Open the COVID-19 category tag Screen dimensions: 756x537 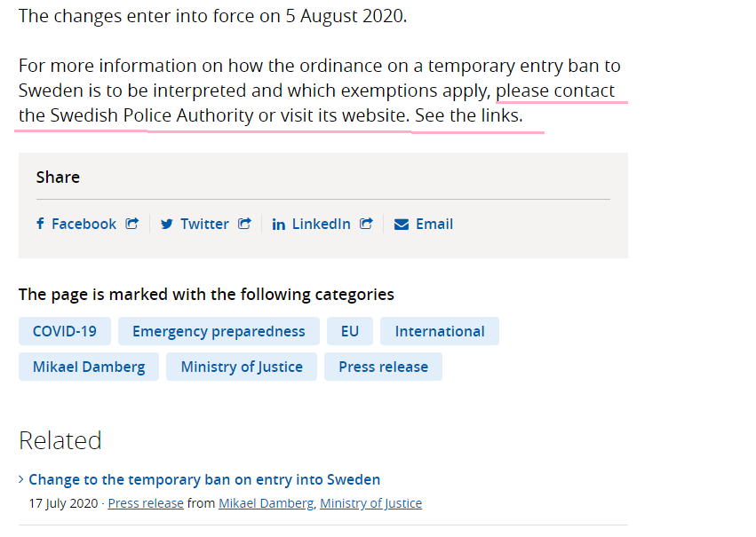(65, 331)
